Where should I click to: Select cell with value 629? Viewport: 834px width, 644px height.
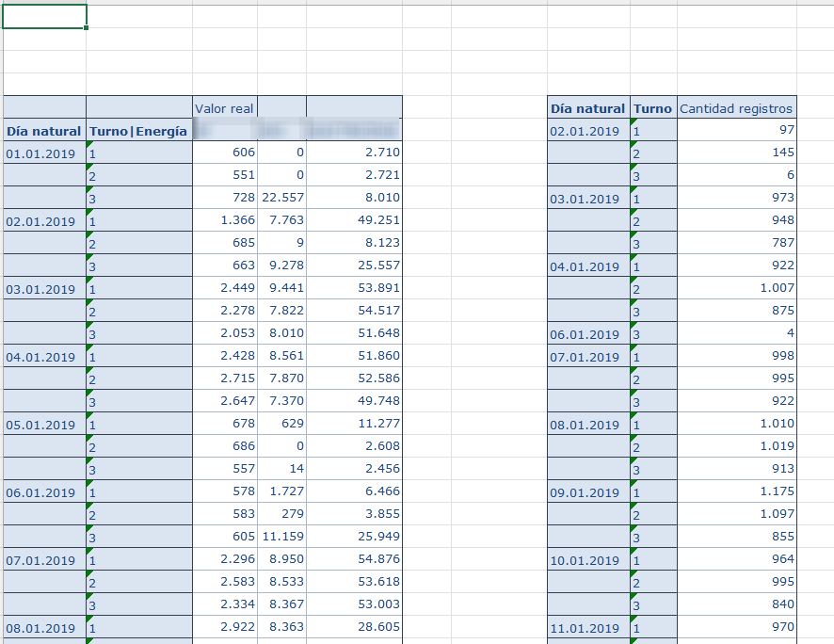point(281,424)
